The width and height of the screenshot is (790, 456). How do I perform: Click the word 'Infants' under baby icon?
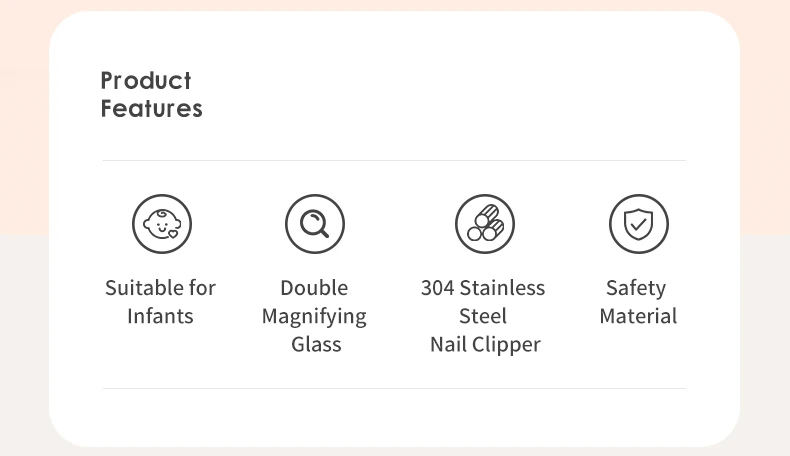160,316
